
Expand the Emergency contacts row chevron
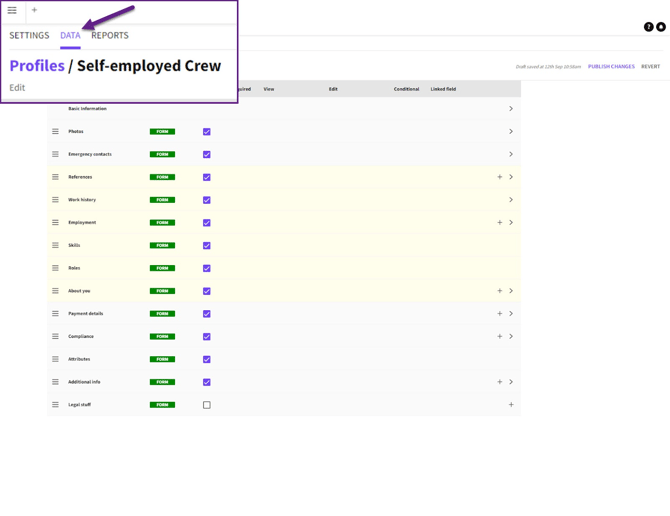pyautogui.click(x=511, y=154)
